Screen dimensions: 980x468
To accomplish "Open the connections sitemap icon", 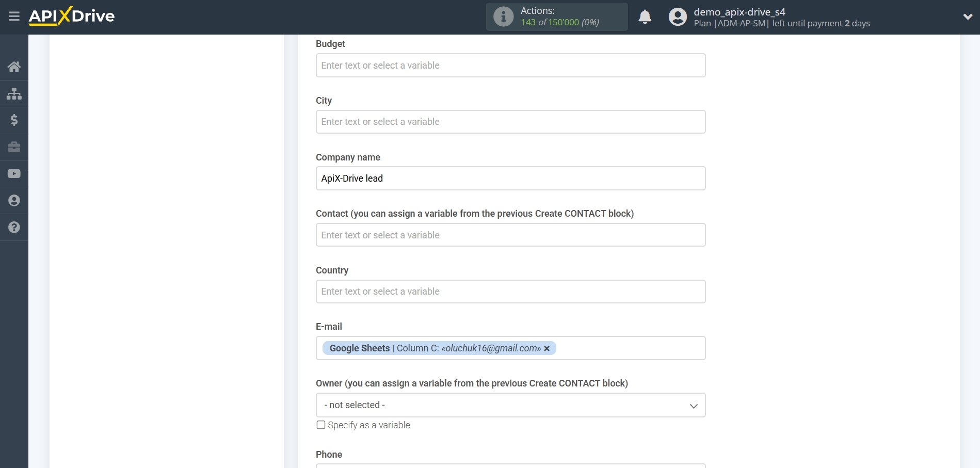I will [x=14, y=93].
